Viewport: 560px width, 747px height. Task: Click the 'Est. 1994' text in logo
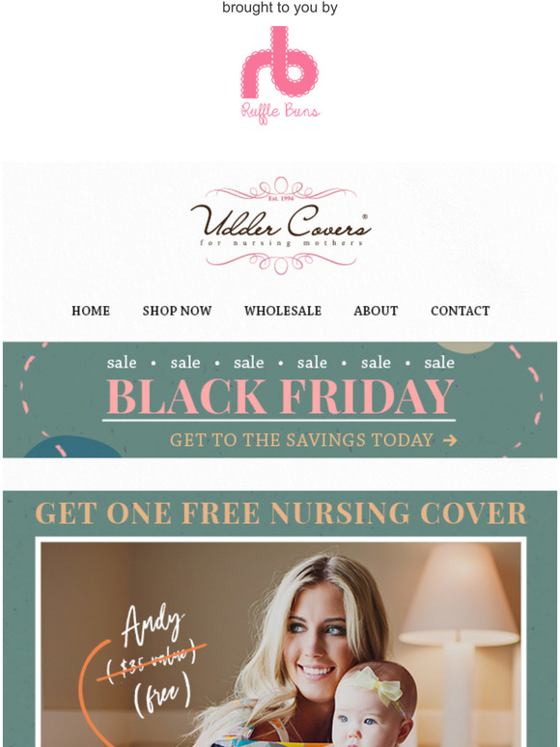(281, 198)
